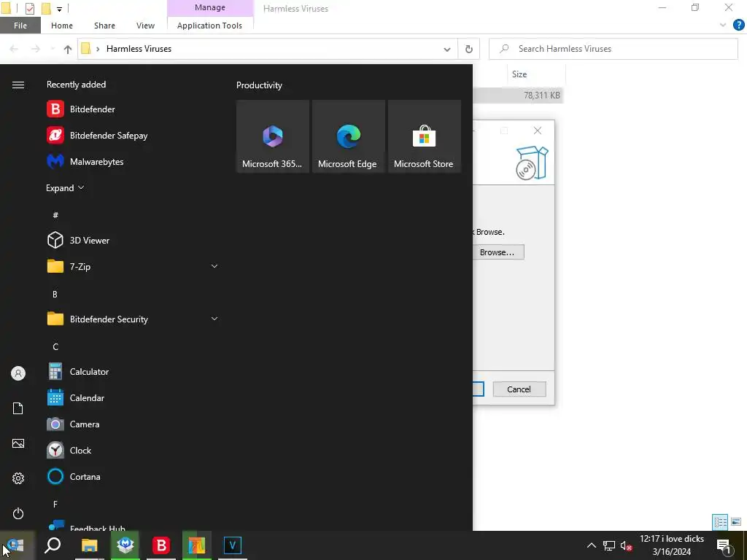Click the Start menu hamburger icon
747x560 pixels.
tap(18, 85)
